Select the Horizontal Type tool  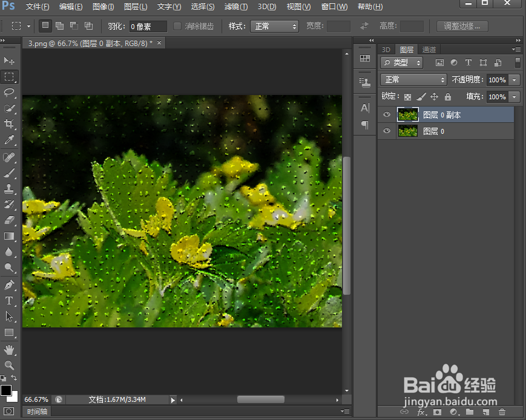(9, 301)
